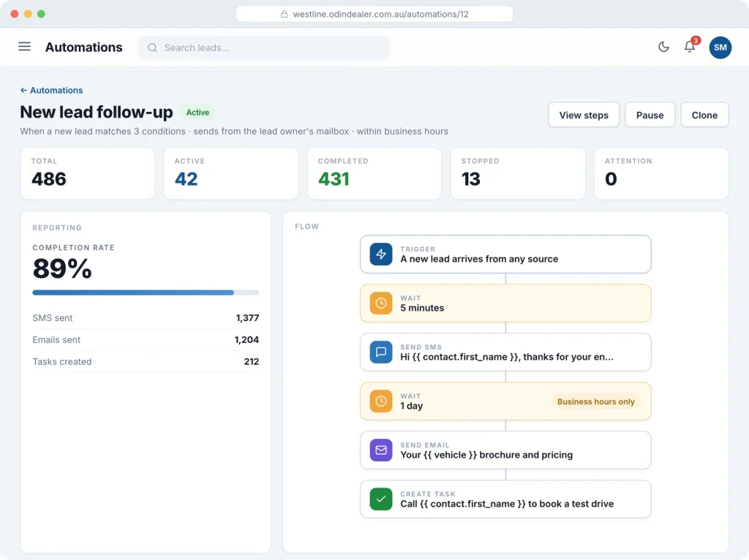Open the hamburger navigation menu
Viewport: 749px width, 560px height.
click(24, 47)
